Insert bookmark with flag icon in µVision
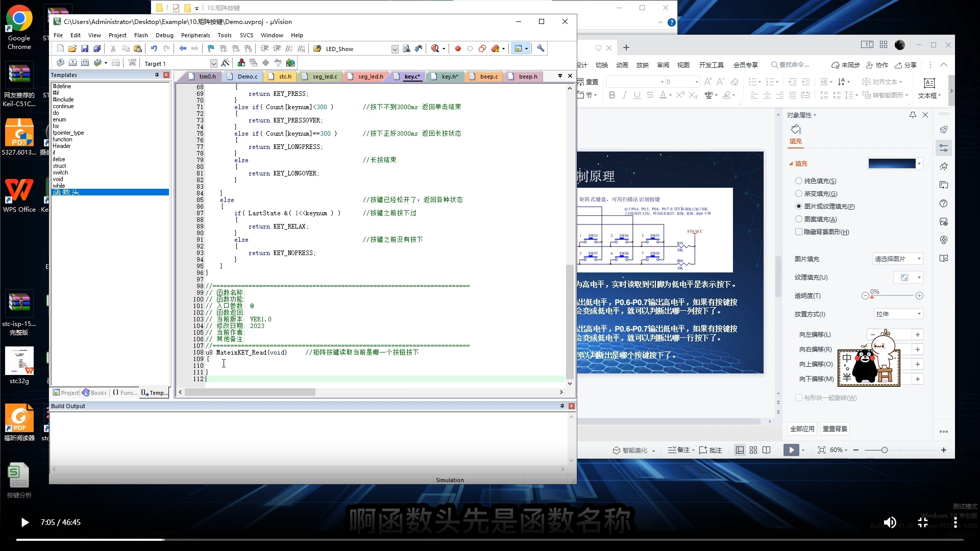Image resolution: width=980 pixels, height=551 pixels. pos(211,48)
